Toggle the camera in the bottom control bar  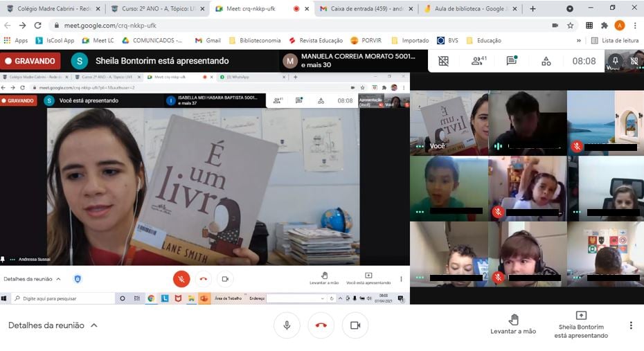tap(355, 325)
